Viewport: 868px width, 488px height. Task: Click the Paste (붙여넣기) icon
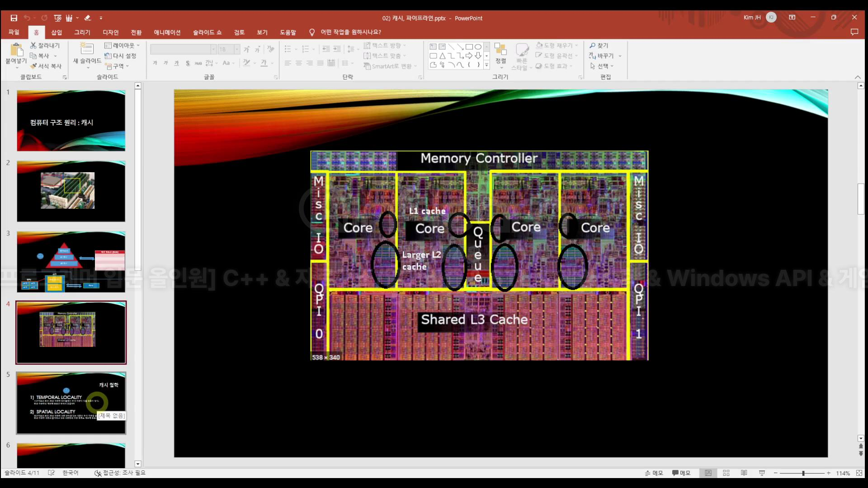coord(16,50)
